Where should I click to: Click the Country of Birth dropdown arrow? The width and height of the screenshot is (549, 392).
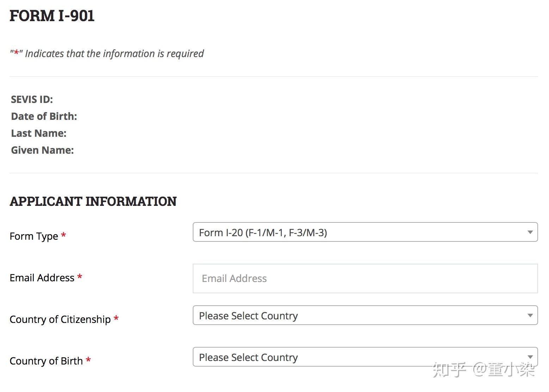[530, 357]
